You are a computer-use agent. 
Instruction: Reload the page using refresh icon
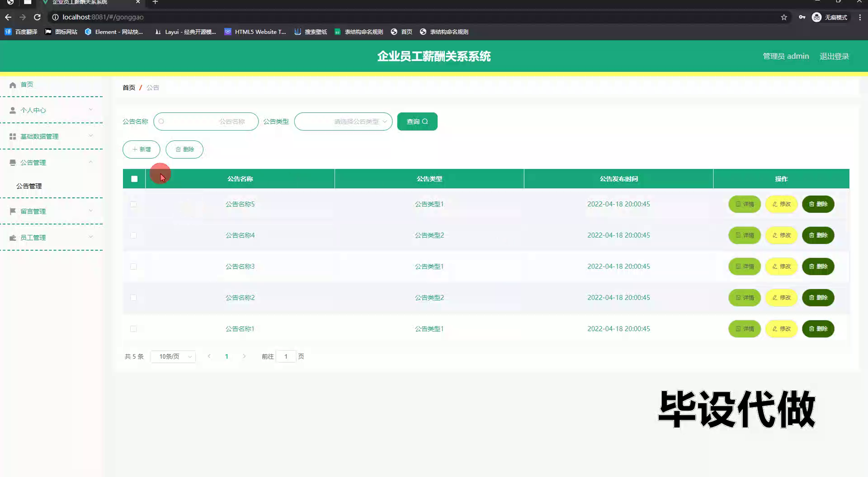coord(38,17)
